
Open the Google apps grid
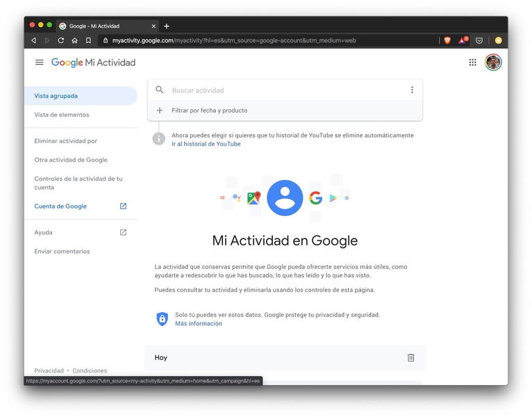pos(473,62)
